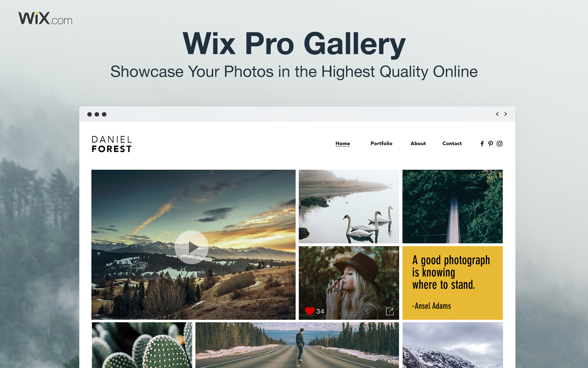Open the Instagram social icon

[499, 144]
